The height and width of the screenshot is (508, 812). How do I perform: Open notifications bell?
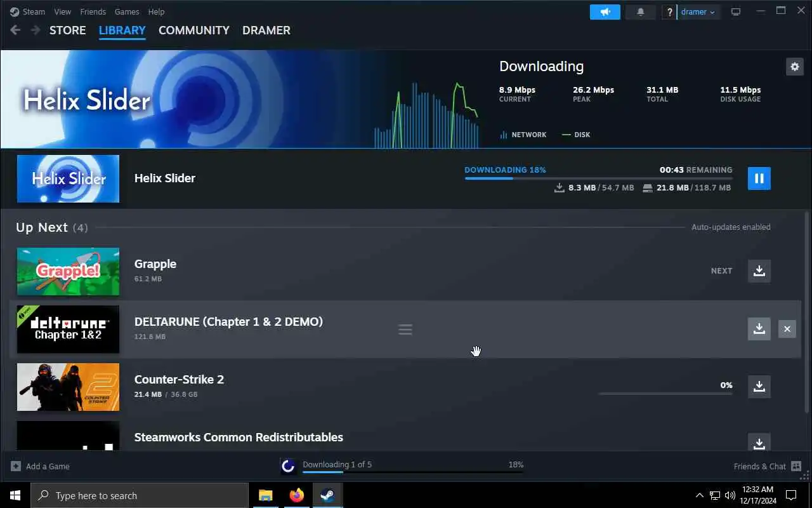(640, 12)
